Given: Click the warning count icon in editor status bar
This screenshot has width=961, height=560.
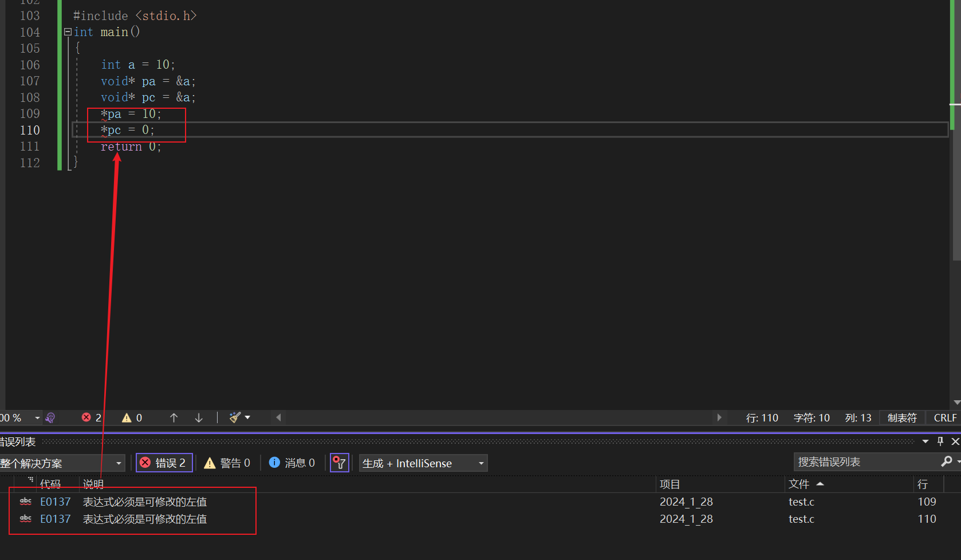Looking at the screenshot, I should point(127,418).
